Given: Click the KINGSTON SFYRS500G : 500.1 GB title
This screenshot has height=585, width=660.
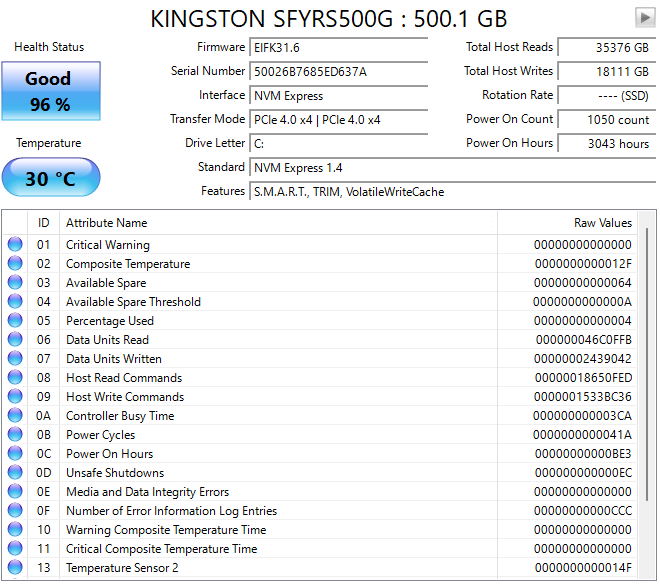Looking at the screenshot, I should click(329, 19).
